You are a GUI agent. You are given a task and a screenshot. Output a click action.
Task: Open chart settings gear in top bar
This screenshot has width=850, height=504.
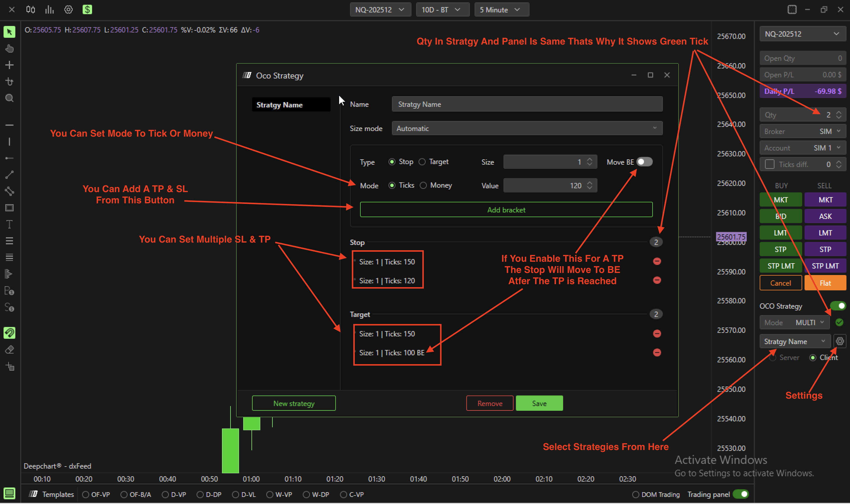click(68, 9)
